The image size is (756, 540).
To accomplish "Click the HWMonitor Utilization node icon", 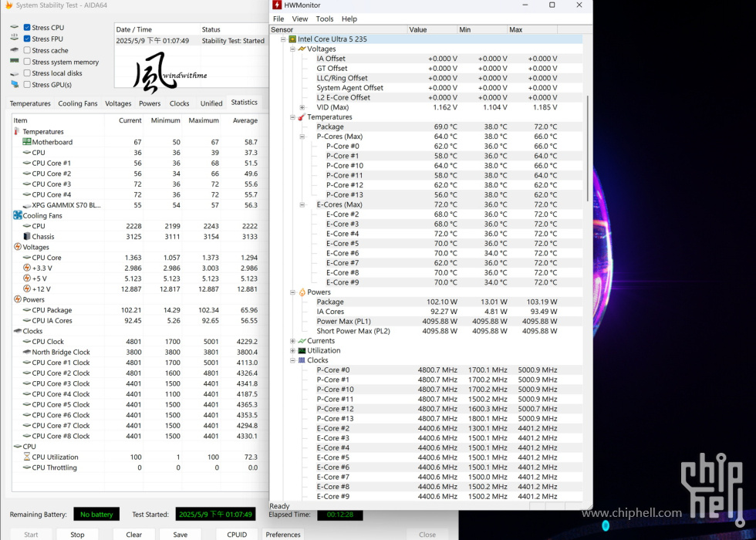I will 302,350.
